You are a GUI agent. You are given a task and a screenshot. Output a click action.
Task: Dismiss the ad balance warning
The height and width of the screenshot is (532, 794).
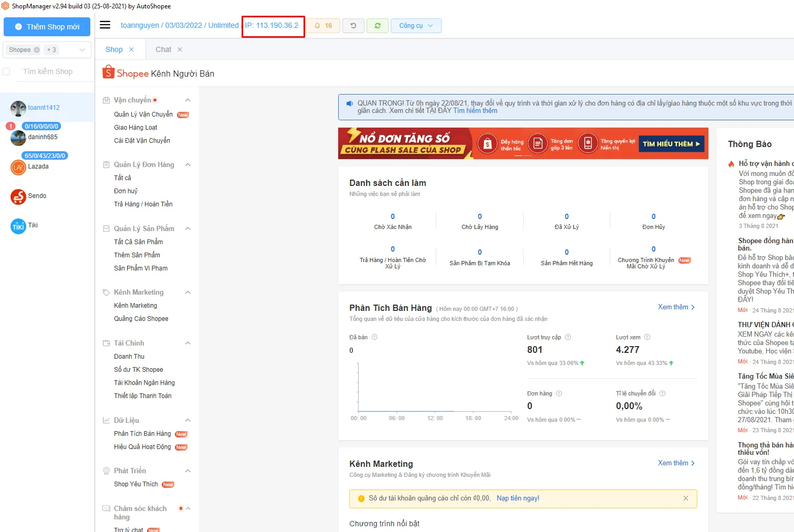tap(686, 498)
